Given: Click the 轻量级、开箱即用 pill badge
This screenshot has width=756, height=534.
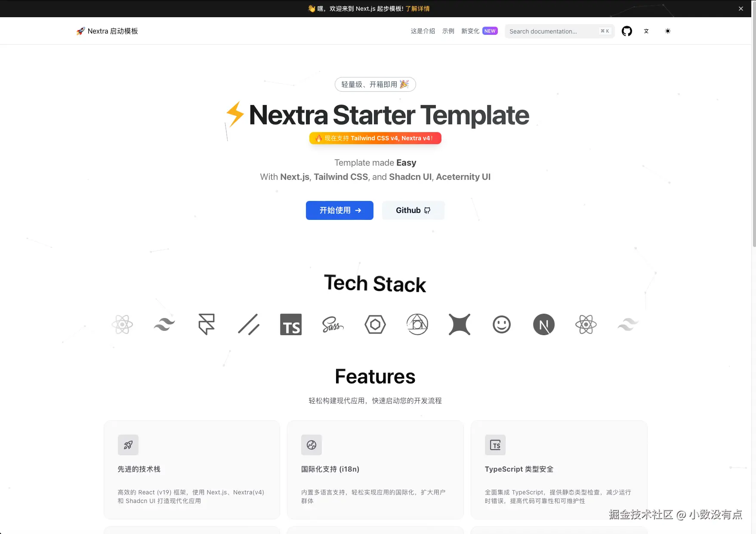Looking at the screenshot, I should (x=375, y=84).
